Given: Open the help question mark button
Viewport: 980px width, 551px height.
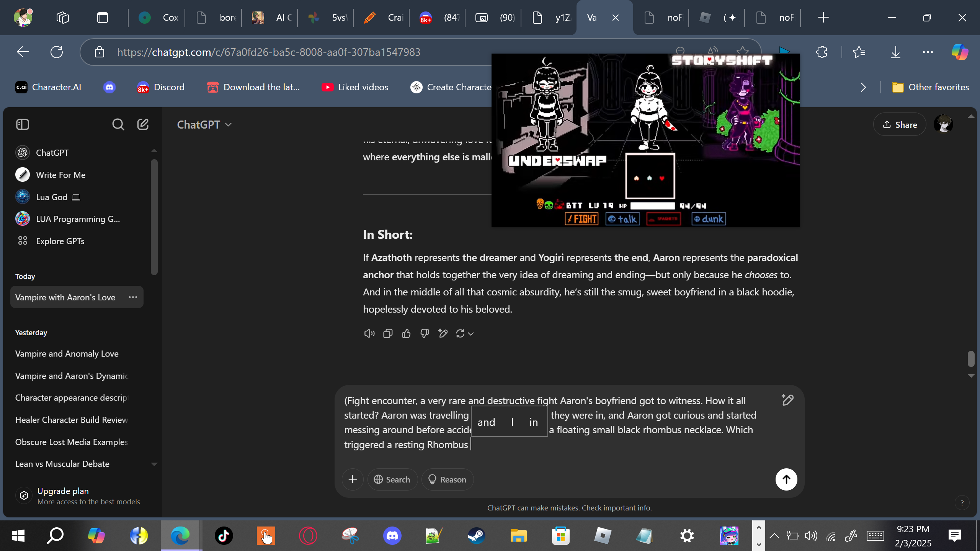Looking at the screenshot, I should coord(962,503).
